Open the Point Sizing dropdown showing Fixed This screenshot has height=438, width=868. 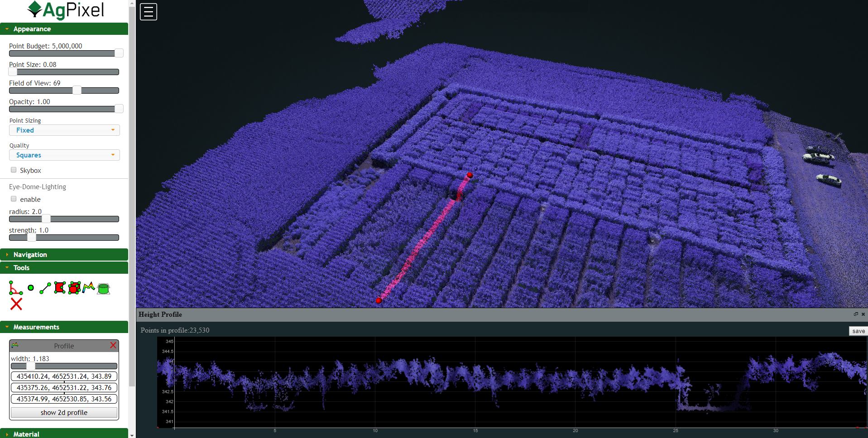[x=64, y=130]
